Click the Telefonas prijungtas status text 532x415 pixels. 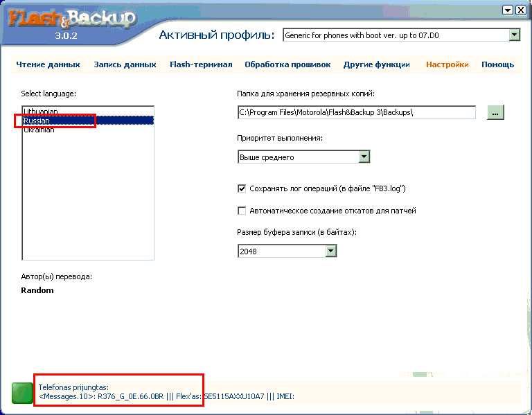coord(73,387)
